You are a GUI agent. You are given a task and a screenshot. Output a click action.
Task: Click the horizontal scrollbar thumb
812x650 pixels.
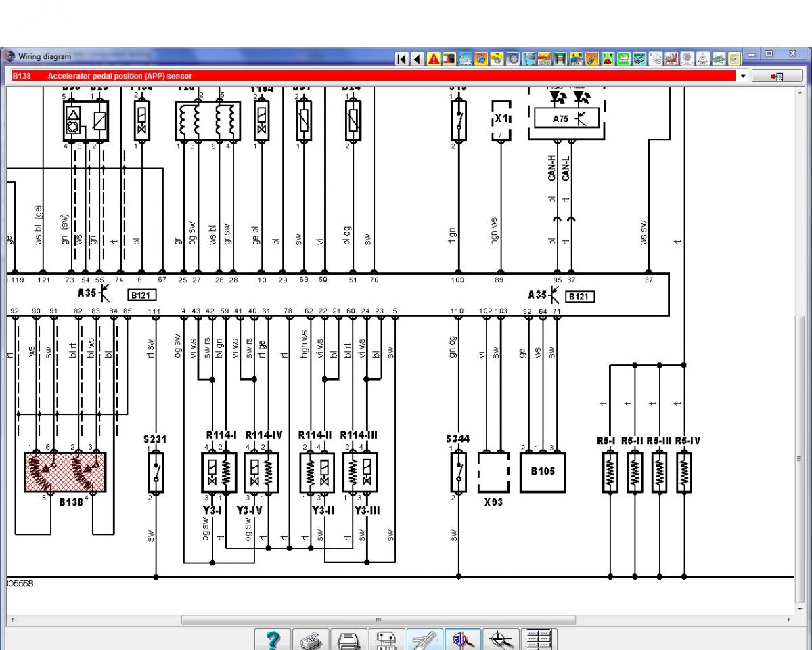coord(378,620)
